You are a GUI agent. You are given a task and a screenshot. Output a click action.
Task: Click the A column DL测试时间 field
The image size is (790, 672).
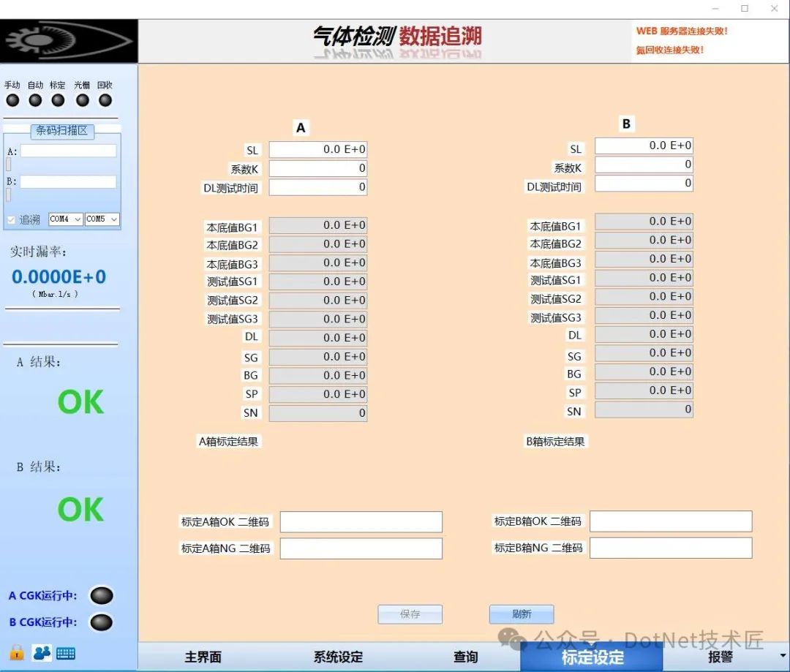point(318,187)
